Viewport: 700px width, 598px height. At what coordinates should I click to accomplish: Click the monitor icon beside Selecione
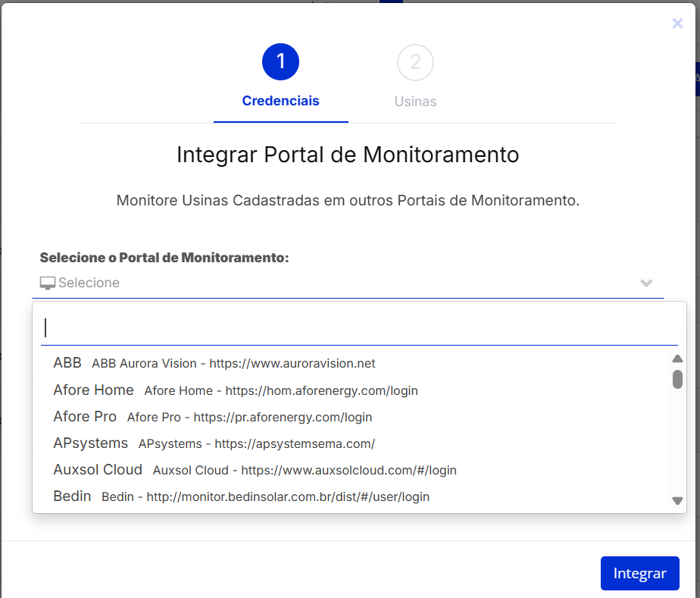48,283
